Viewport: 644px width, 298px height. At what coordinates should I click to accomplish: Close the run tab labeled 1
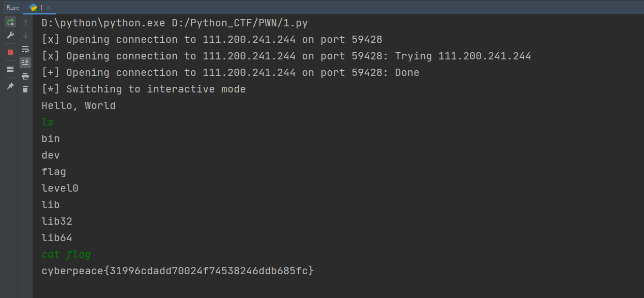(x=49, y=8)
